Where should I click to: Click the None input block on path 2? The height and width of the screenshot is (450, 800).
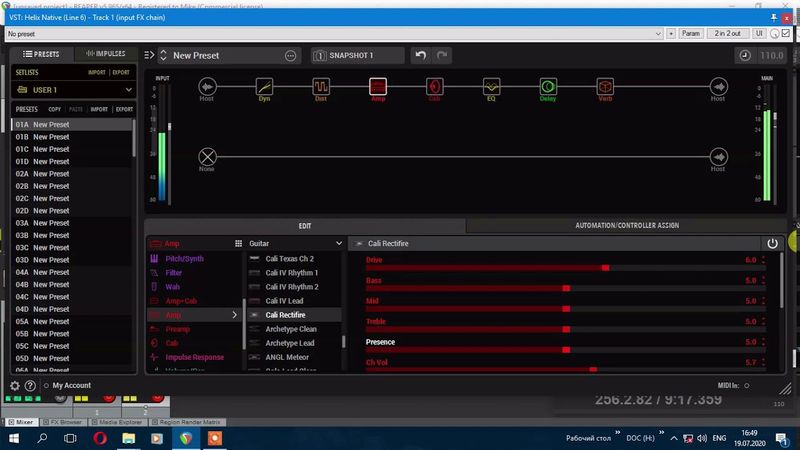click(x=207, y=157)
